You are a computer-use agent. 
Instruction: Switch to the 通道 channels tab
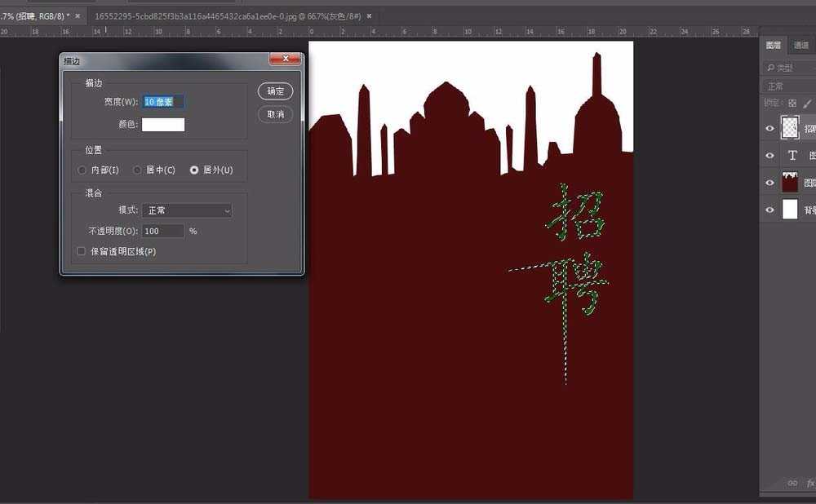tap(801, 46)
